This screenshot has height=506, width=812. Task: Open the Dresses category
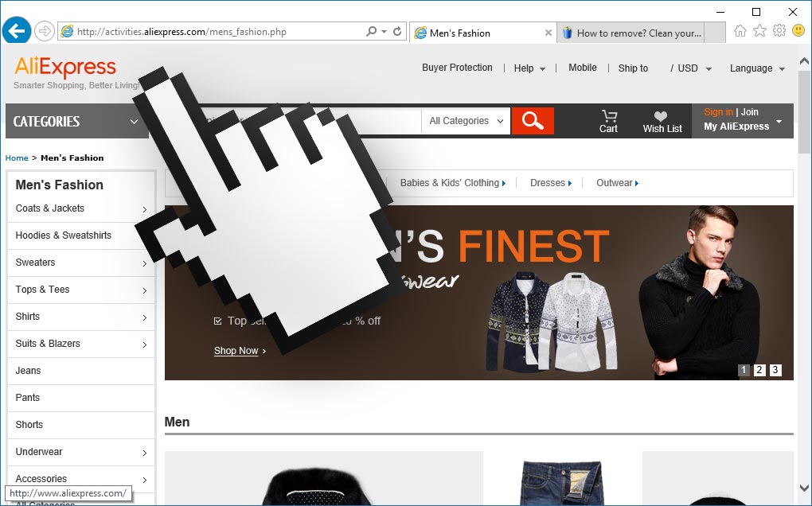(548, 183)
